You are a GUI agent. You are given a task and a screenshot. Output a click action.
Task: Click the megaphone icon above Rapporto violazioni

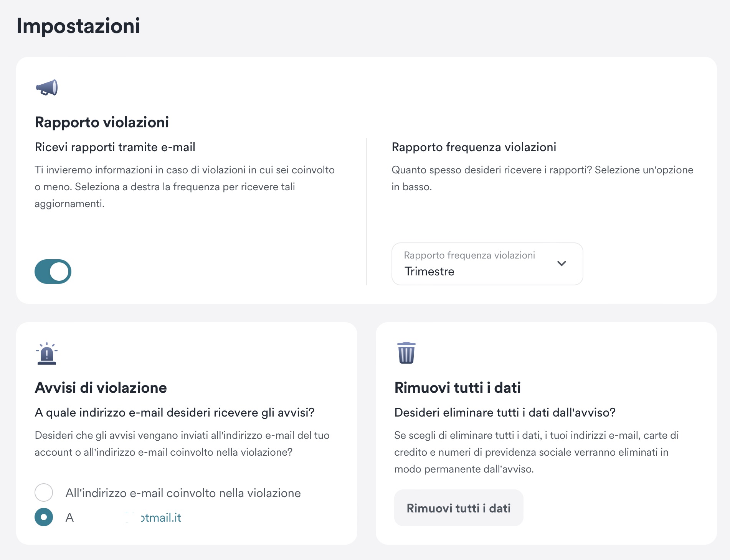(47, 87)
